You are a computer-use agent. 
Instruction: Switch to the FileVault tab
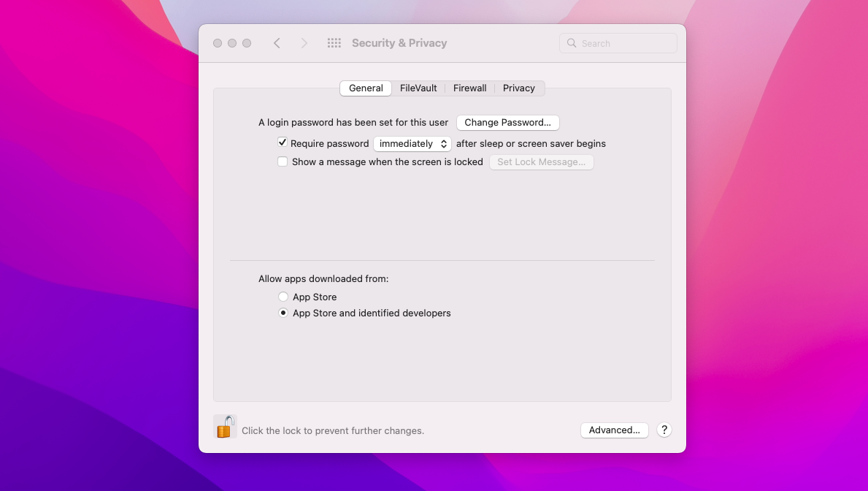click(x=418, y=88)
